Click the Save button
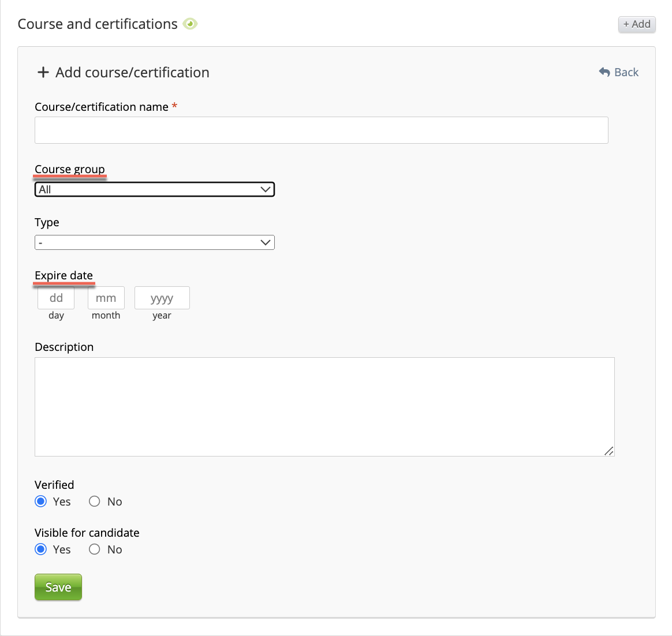This screenshot has width=672, height=636. [58, 587]
